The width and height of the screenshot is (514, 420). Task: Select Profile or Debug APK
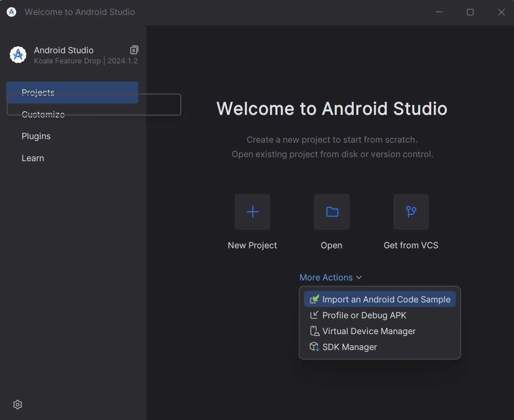pyautogui.click(x=364, y=315)
